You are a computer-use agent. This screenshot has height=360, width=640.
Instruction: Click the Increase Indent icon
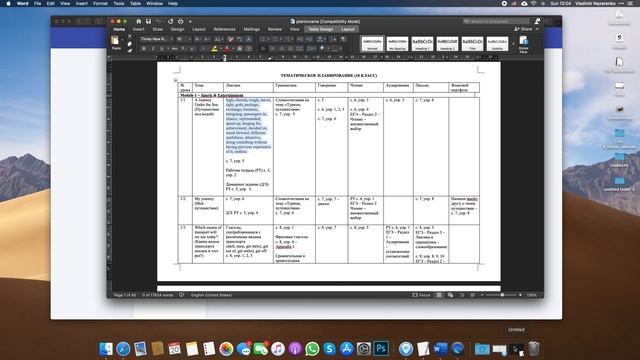point(309,39)
